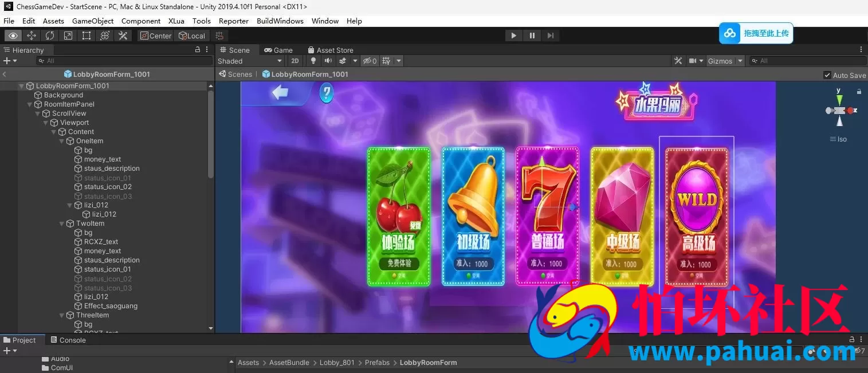The image size is (868, 373).
Task: Open grid settings dropdown arrow
Action: tap(399, 61)
